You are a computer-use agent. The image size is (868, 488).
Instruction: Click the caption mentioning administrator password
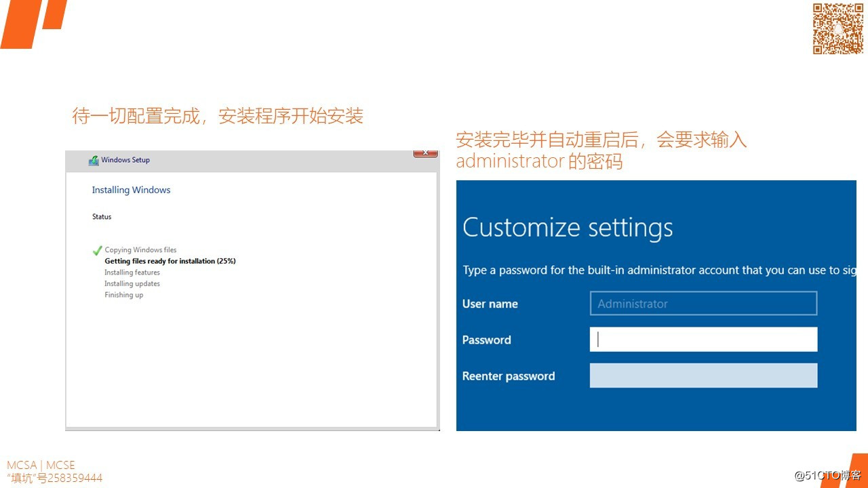[601, 150]
